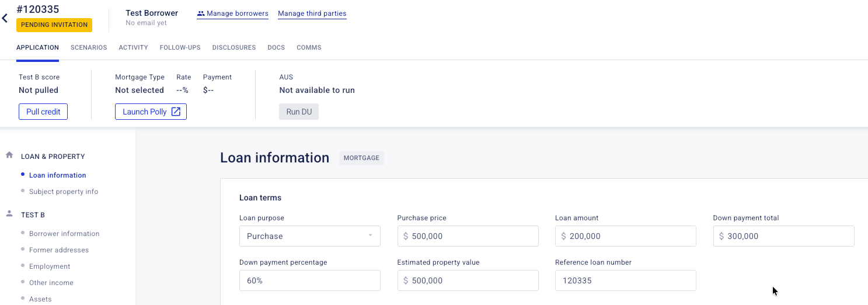
Task: Click the 'Not pulled' credit score value
Action: click(39, 90)
